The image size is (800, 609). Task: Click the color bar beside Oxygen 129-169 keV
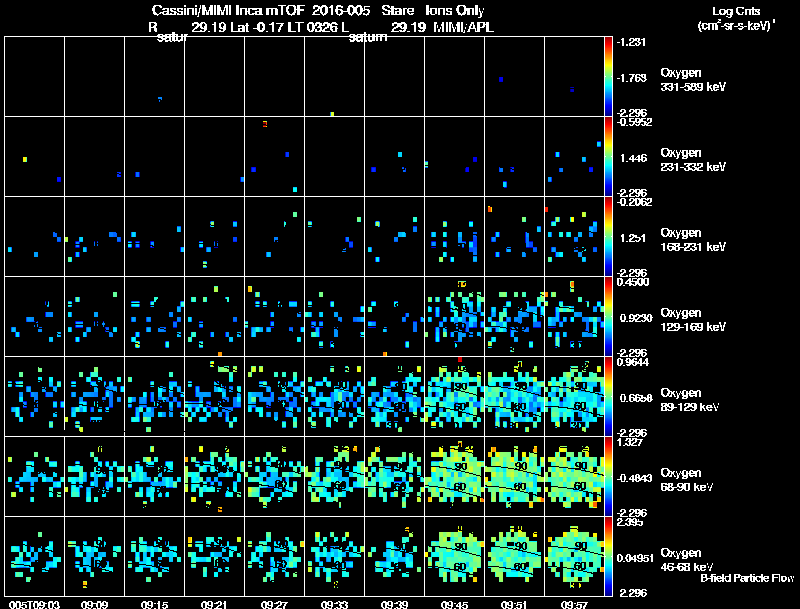coord(608,316)
